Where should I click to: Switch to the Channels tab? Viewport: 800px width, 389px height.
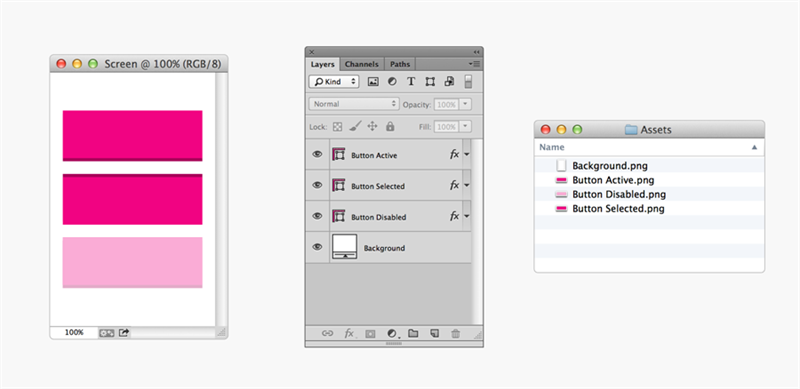pos(362,64)
